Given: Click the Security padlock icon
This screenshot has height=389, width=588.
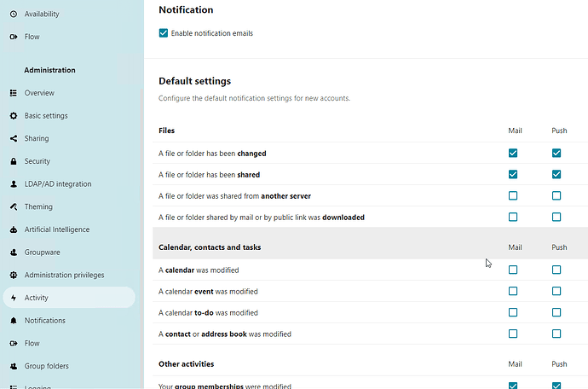Looking at the screenshot, I should click(x=14, y=161).
